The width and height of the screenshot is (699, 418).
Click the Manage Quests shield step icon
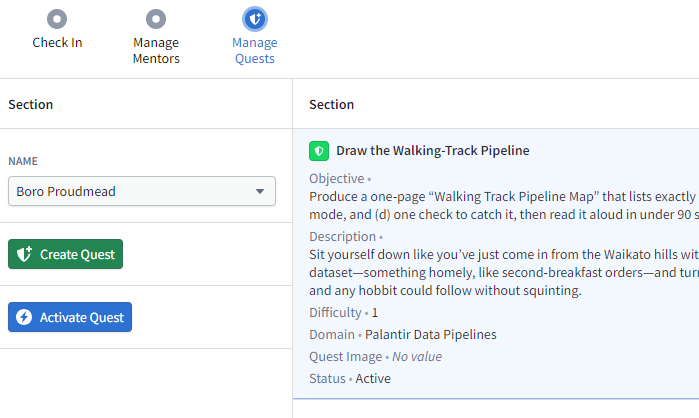pyautogui.click(x=255, y=19)
